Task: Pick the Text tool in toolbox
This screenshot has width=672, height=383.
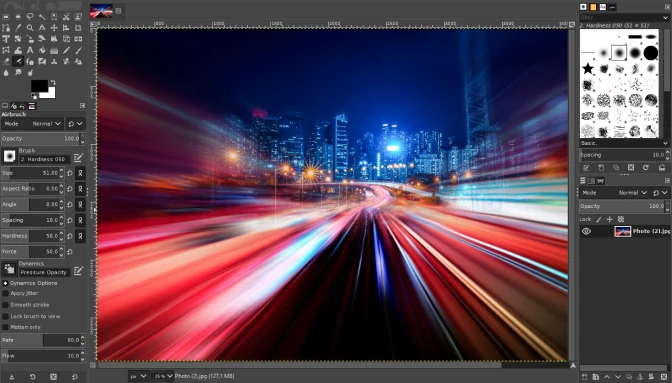Action: (x=30, y=50)
